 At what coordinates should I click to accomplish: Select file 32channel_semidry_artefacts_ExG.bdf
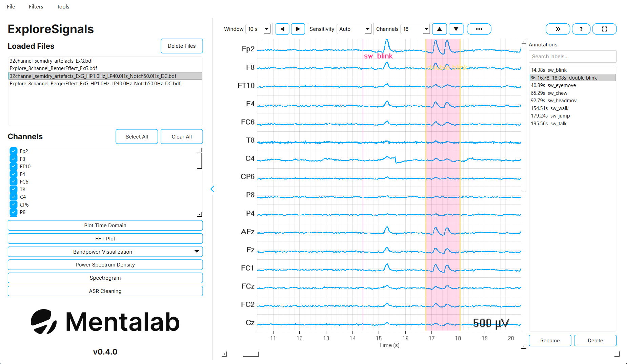click(105, 61)
